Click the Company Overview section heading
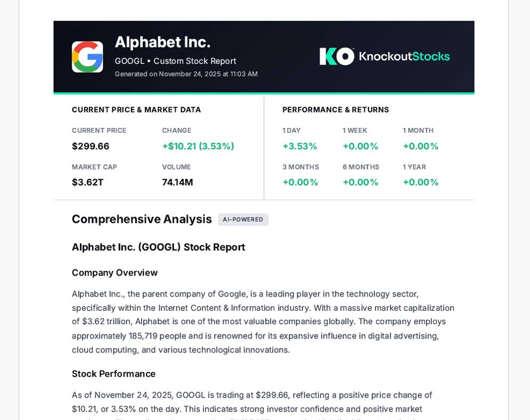 (x=115, y=272)
